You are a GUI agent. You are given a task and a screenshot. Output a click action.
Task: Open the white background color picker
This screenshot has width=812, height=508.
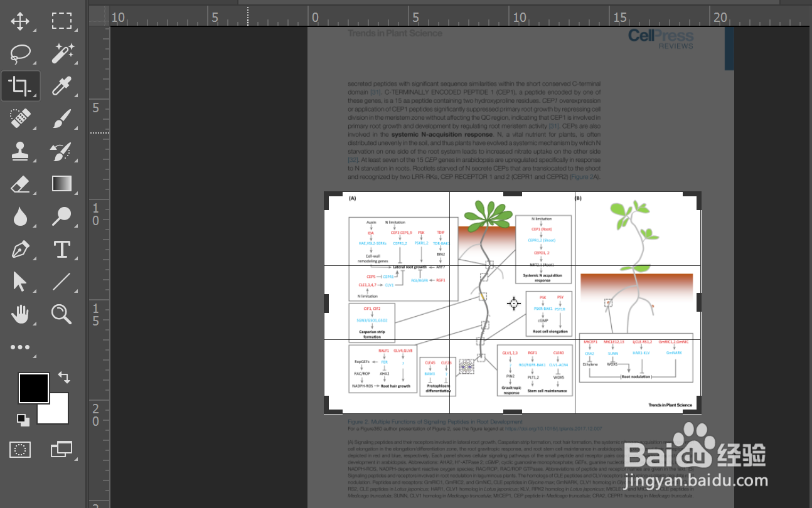[x=56, y=413]
